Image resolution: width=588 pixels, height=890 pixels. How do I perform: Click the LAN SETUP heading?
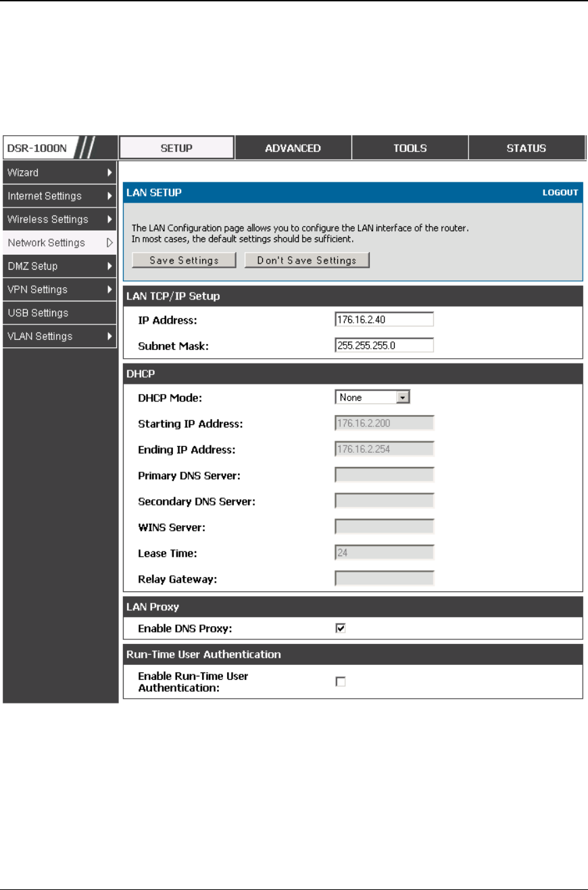point(153,193)
